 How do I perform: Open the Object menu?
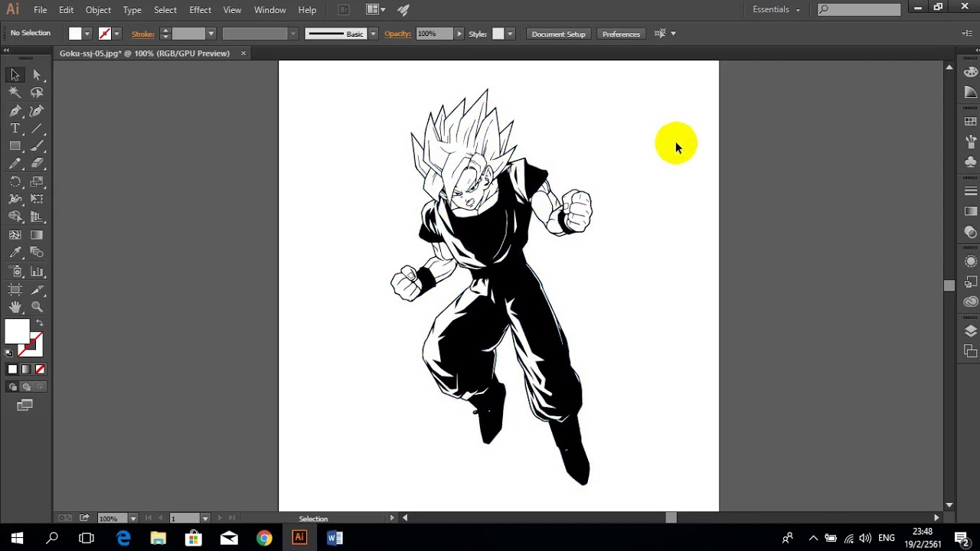pyautogui.click(x=98, y=10)
